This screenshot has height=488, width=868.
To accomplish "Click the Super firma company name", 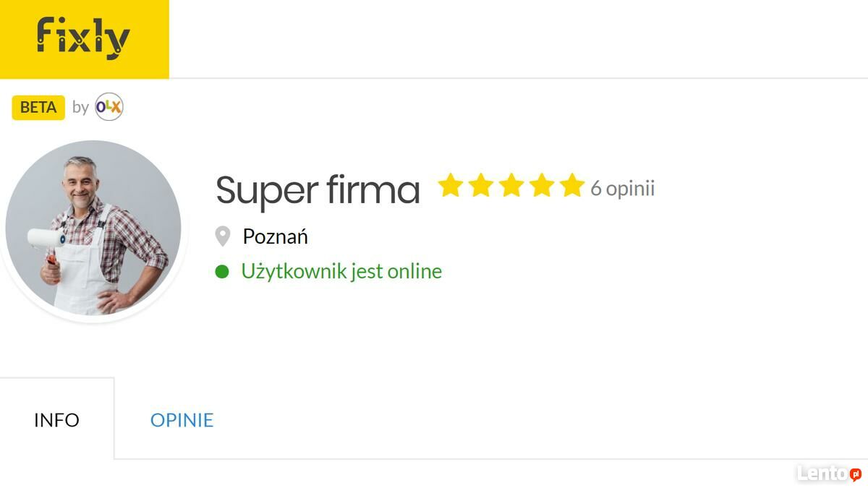I will (x=318, y=189).
